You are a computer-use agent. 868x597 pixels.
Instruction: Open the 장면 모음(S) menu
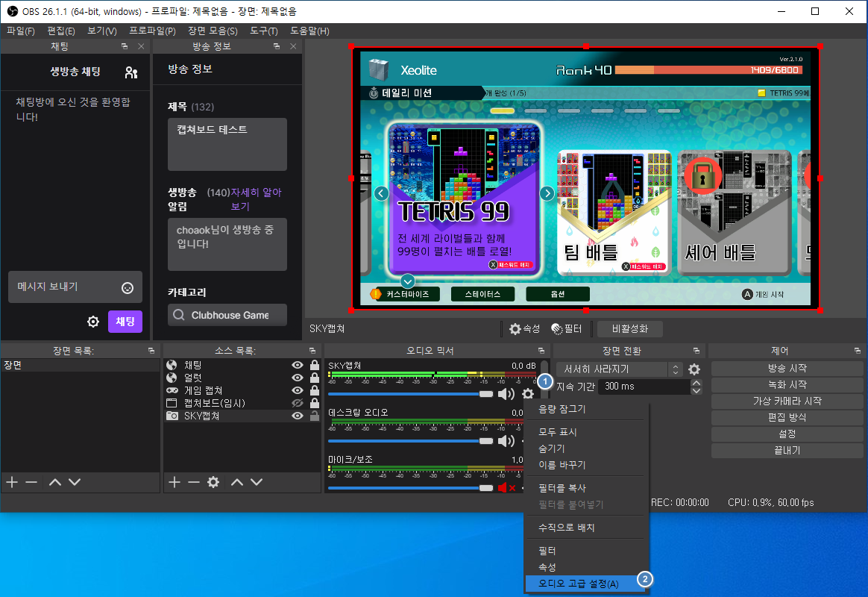213,31
